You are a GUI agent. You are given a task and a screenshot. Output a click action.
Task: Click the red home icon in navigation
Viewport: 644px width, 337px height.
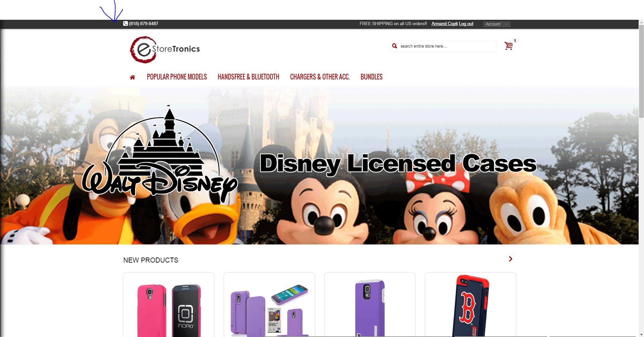click(132, 77)
